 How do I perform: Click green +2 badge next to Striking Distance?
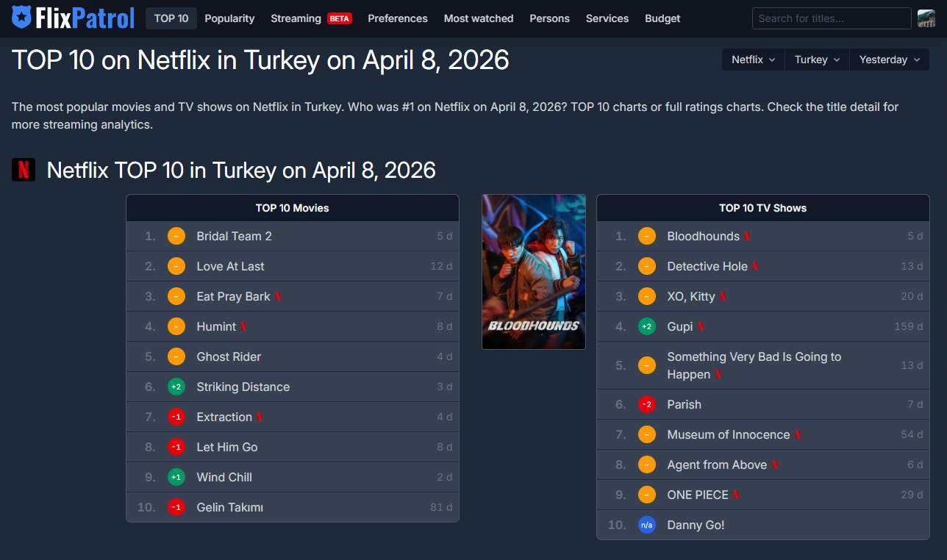click(x=176, y=387)
